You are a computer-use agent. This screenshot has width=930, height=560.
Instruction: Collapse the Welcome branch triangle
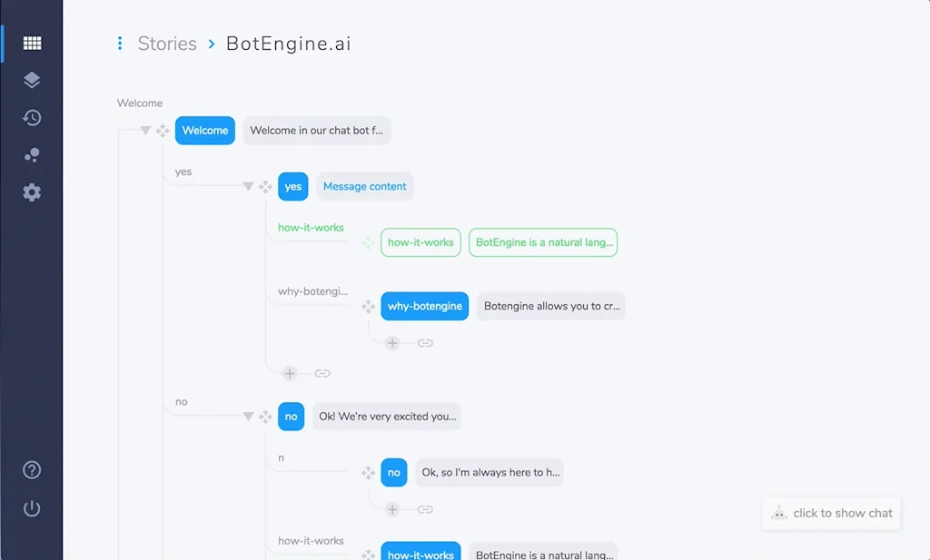click(x=145, y=130)
